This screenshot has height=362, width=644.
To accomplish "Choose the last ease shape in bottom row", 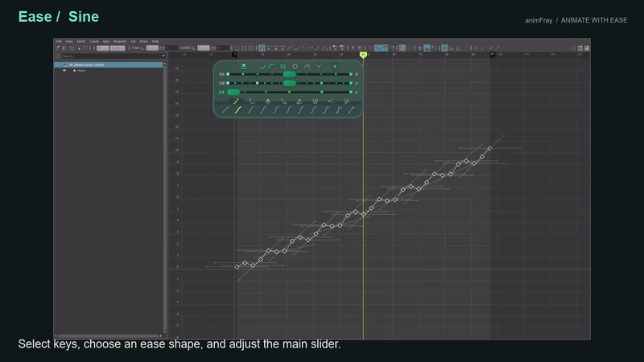I will 351,110.
